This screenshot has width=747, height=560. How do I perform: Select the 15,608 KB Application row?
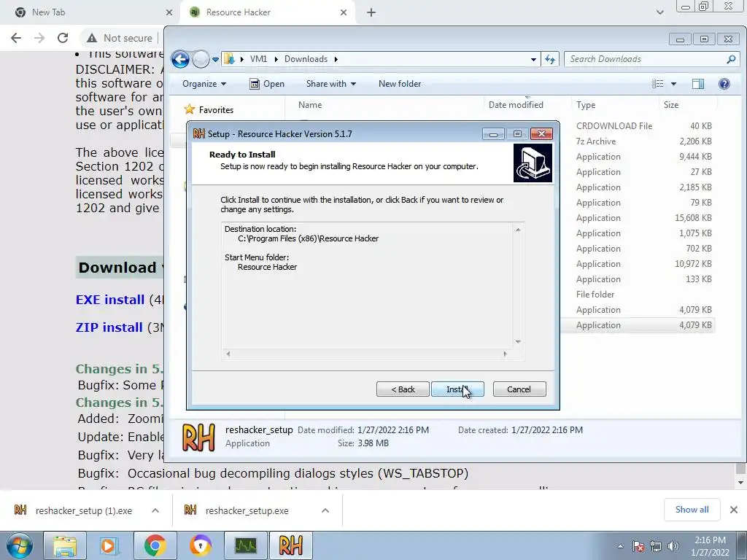638,218
